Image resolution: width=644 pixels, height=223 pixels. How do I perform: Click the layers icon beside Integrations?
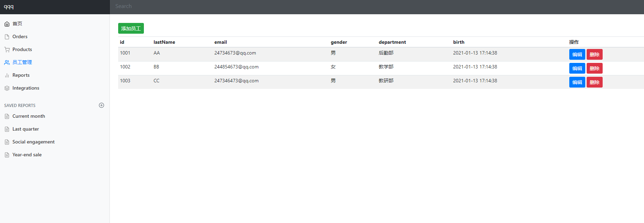pos(7,88)
